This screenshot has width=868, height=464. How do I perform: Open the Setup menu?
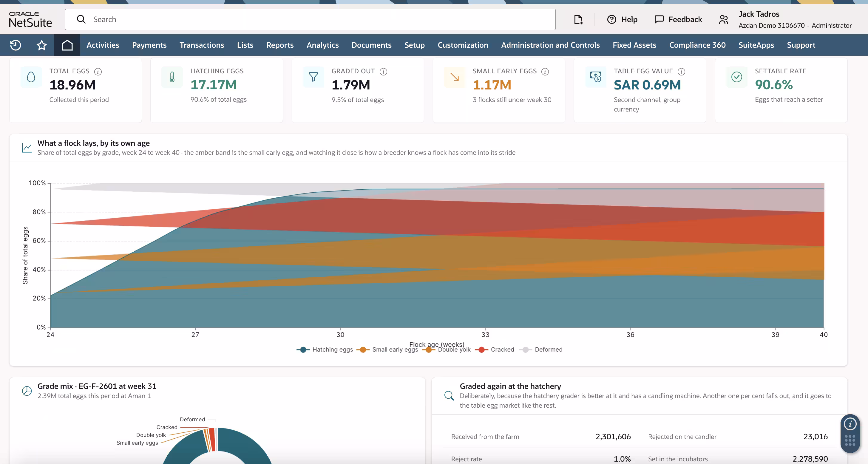(414, 45)
